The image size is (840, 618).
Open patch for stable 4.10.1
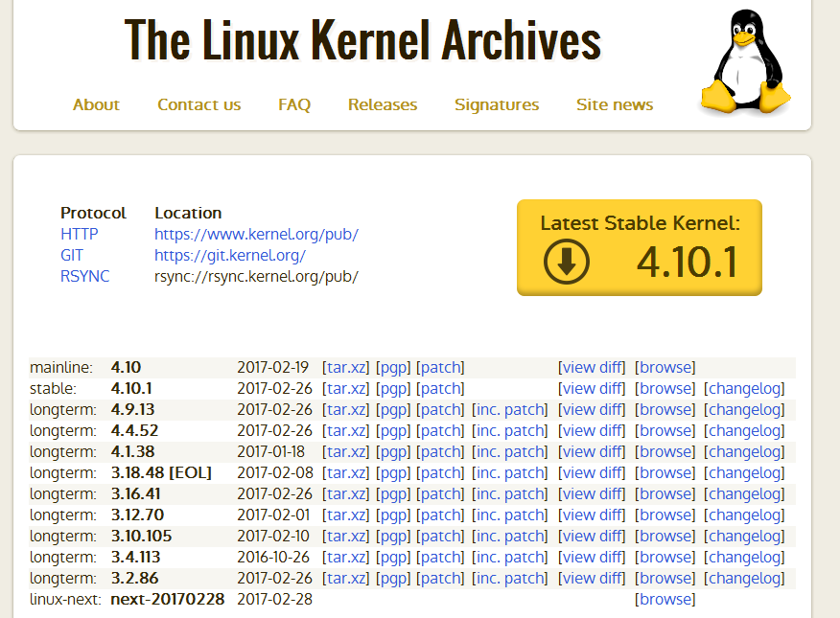pyautogui.click(x=440, y=388)
